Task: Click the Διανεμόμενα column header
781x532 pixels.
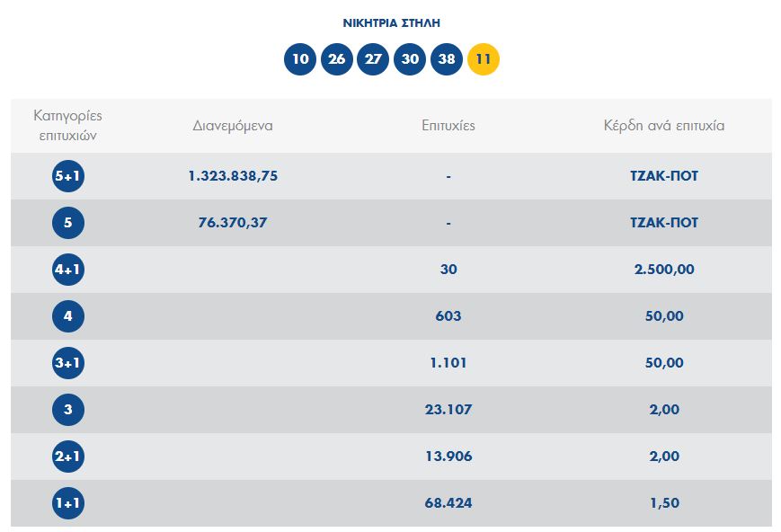Action: click(233, 126)
